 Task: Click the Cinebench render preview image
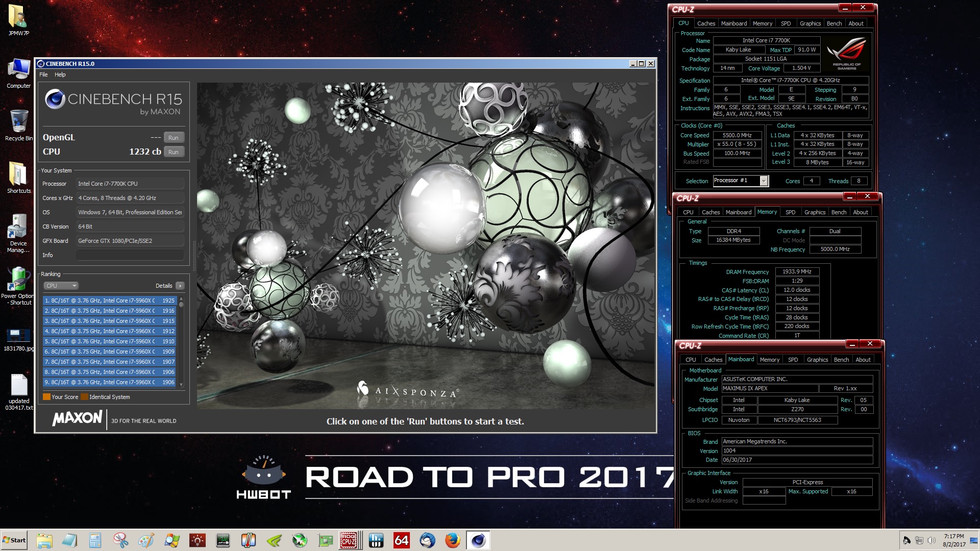pos(426,246)
